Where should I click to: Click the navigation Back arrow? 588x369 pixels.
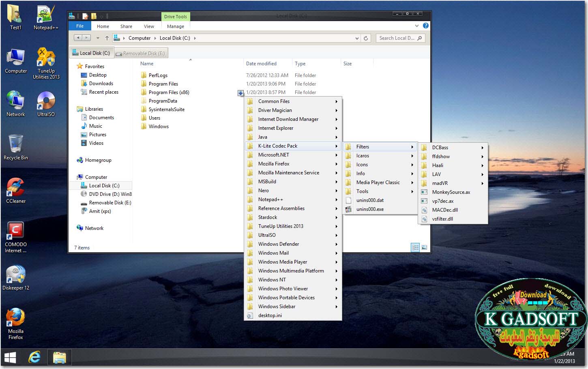point(78,38)
